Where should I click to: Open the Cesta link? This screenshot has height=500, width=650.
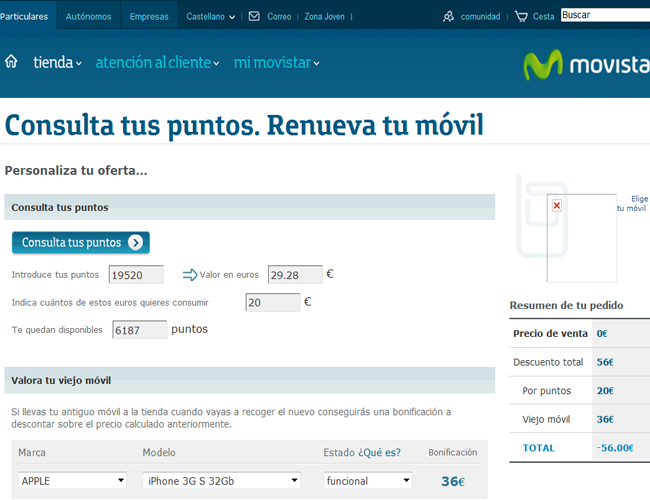coord(543,17)
